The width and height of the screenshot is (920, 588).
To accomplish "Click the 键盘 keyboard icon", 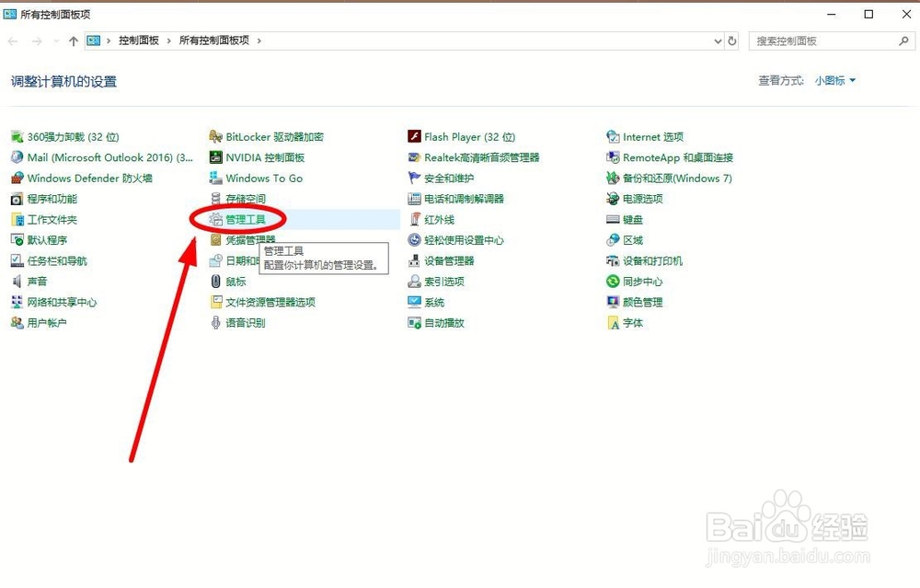I will [x=613, y=220].
